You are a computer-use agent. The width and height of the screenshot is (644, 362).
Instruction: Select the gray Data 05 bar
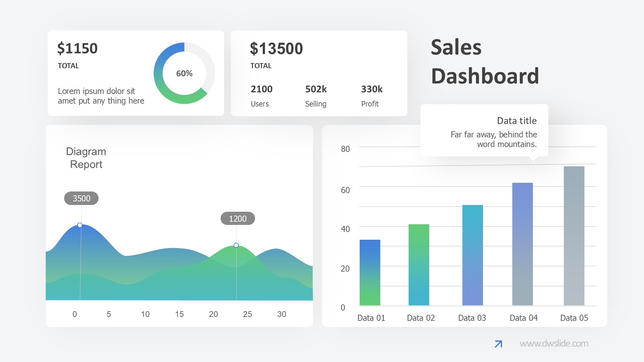coord(574,236)
